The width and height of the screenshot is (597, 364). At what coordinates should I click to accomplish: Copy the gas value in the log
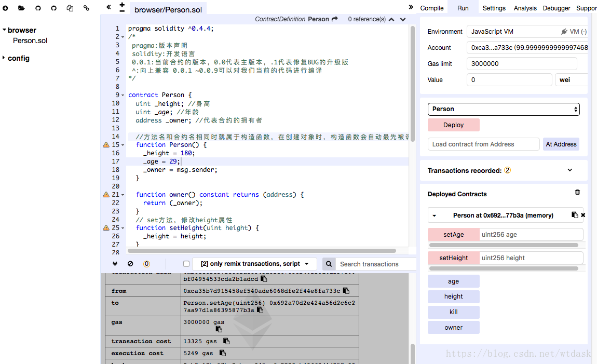pyautogui.click(x=219, y=329)
